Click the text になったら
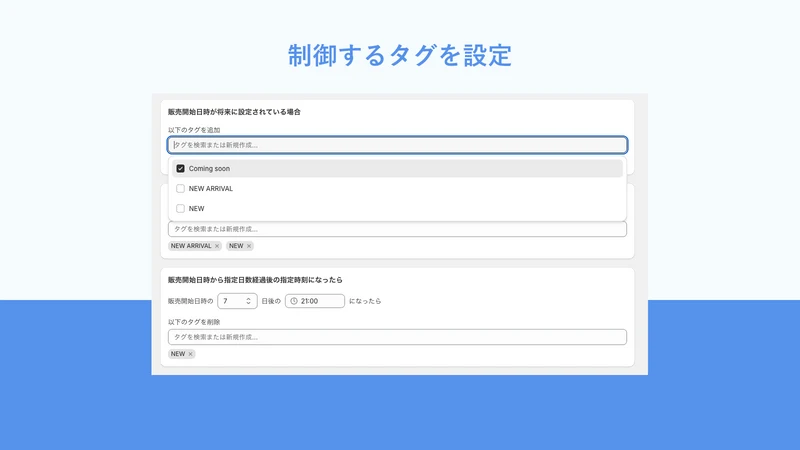Image resolution: width=800 pixels, height=450 pixels. coord(365,301)
